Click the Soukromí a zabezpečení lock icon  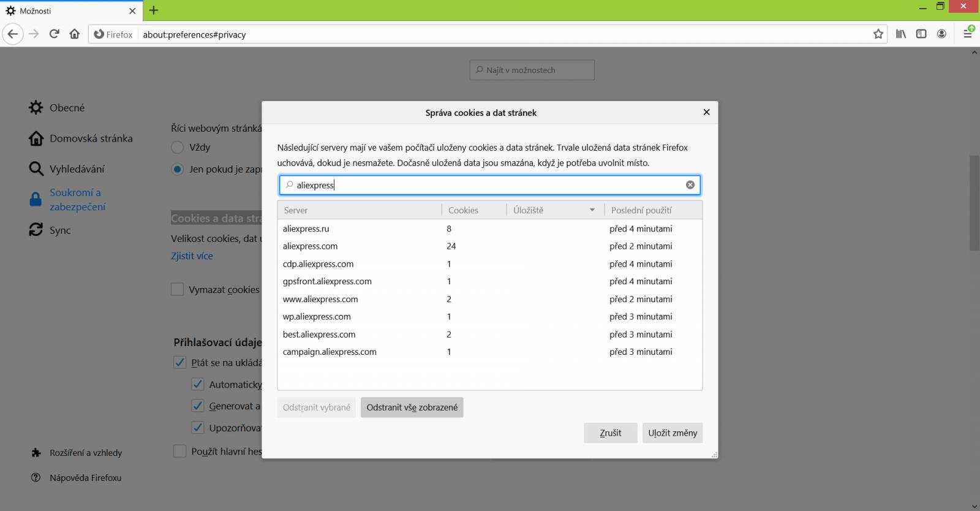pyautogui.click(x=36, y=199)
